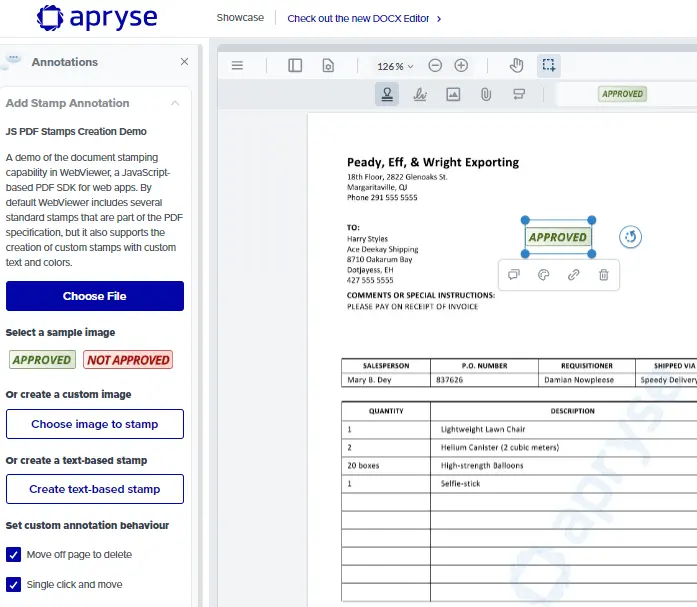Open the Showcase menu item
The width and height of the screenshot is (697, 607).
pos(240,18)
